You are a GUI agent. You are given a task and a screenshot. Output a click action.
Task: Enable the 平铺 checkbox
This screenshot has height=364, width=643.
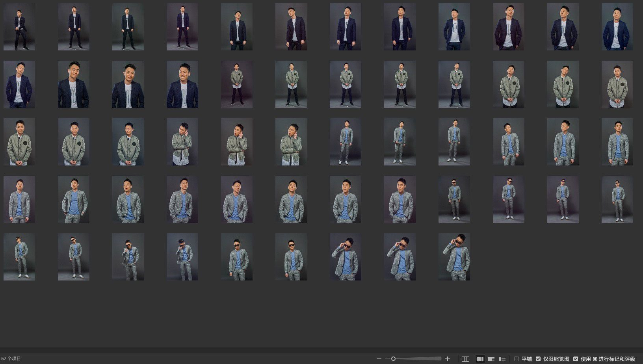[517, 359]
